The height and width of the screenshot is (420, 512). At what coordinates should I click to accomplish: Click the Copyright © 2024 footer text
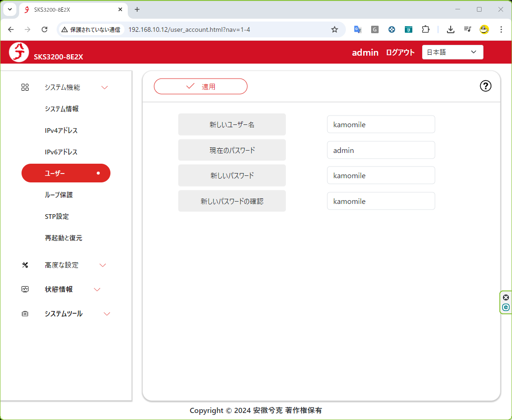pos(256,410)
